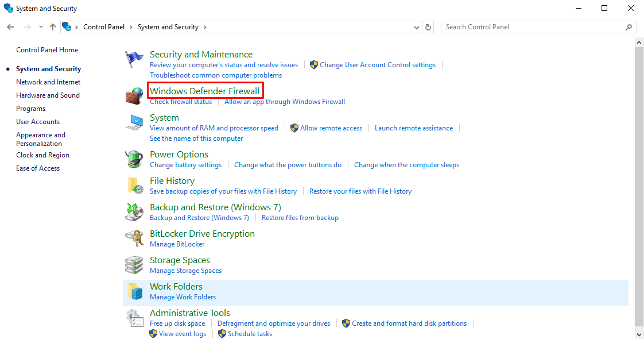Open Allow an app through Windows Firewall

tap(285, 102)
